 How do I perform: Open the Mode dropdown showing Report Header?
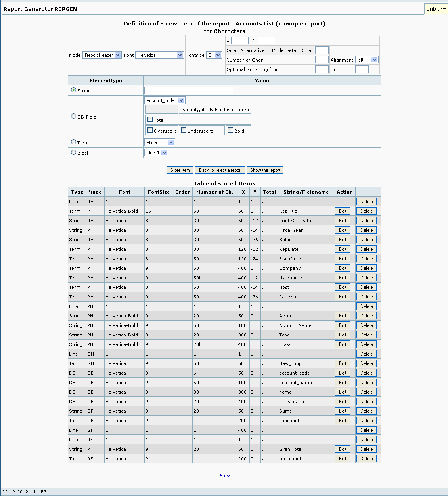(x=102, y=55)
